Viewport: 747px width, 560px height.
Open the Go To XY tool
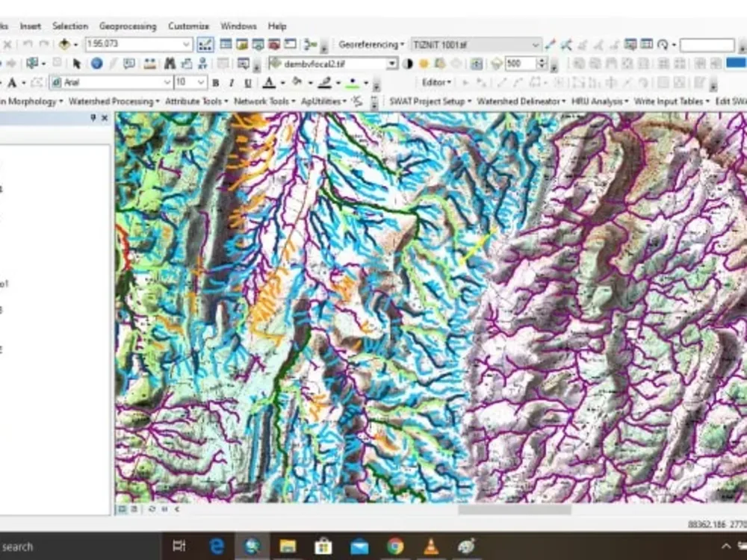[202, 62]
